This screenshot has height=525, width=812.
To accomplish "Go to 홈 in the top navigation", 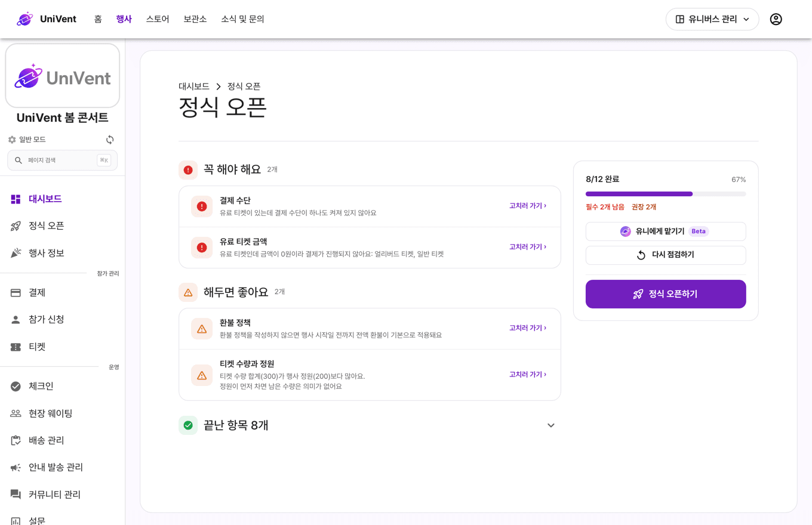I will [x=98, y=19].
